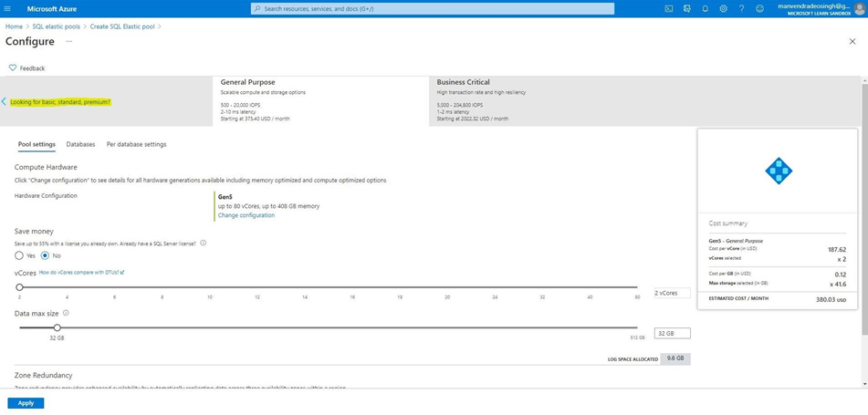Click the Feedback link text
The image size is (868, 415).
click(32, 68)
